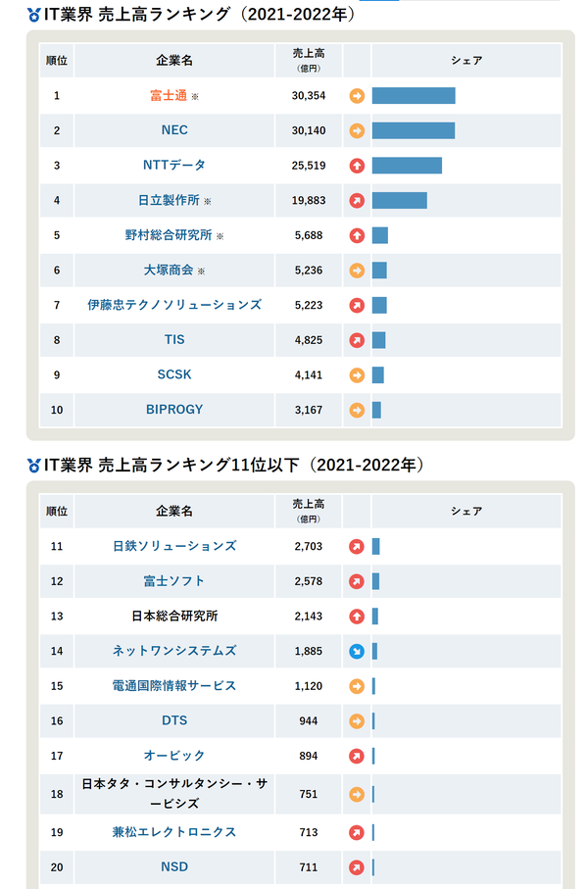Click the blue down arrow for ネットワンシステムズ

point(357,651)
